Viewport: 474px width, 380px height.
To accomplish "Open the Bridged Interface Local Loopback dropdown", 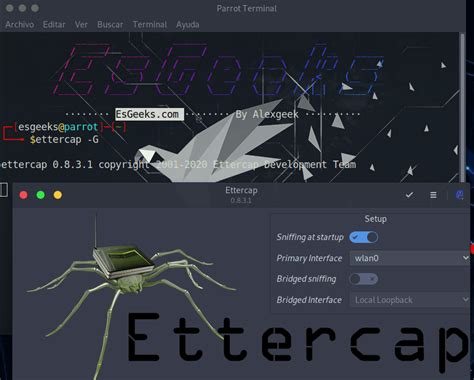I will (410, 300).
